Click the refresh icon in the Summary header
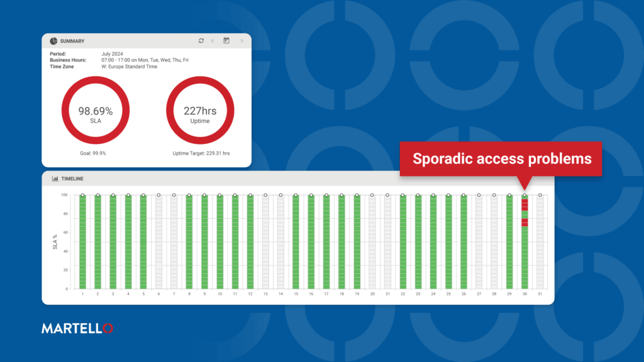Image resolution: width=644 pixels, height=362 pixels. tap(201, 40)
